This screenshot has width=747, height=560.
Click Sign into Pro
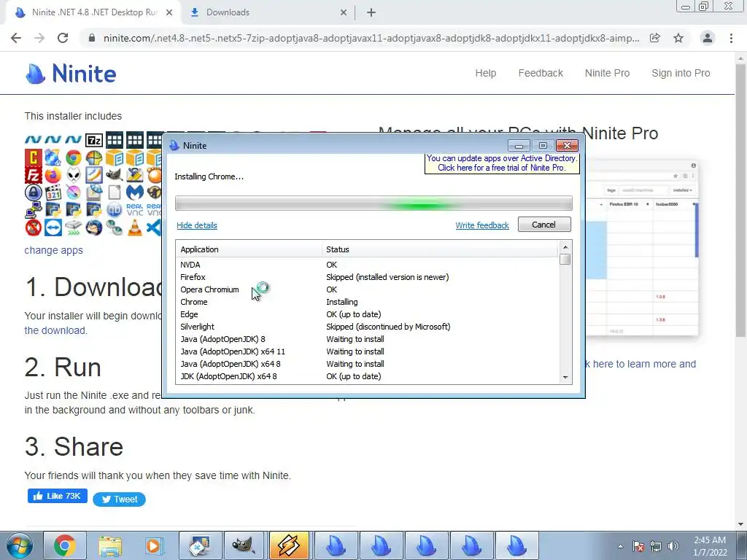click(x=681, y=73)
